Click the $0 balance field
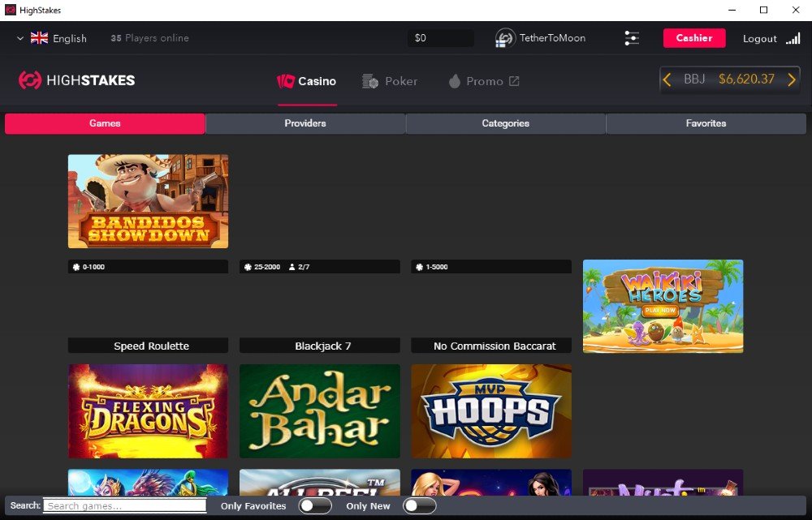 [440, 38]
